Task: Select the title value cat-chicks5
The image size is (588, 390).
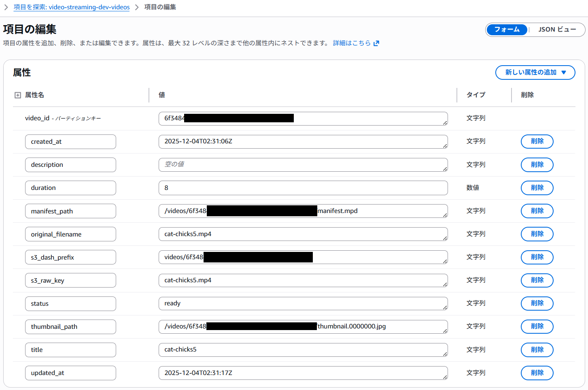Action: click(303, 350)
